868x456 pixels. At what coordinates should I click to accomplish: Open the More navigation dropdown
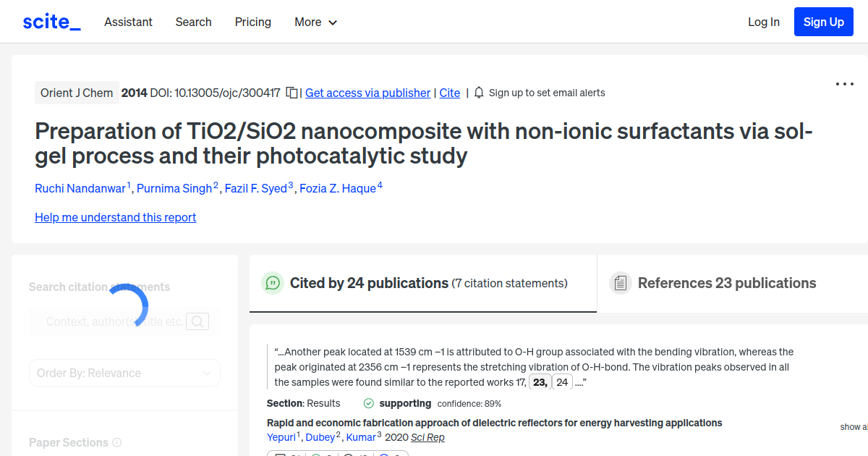[315, 22]
